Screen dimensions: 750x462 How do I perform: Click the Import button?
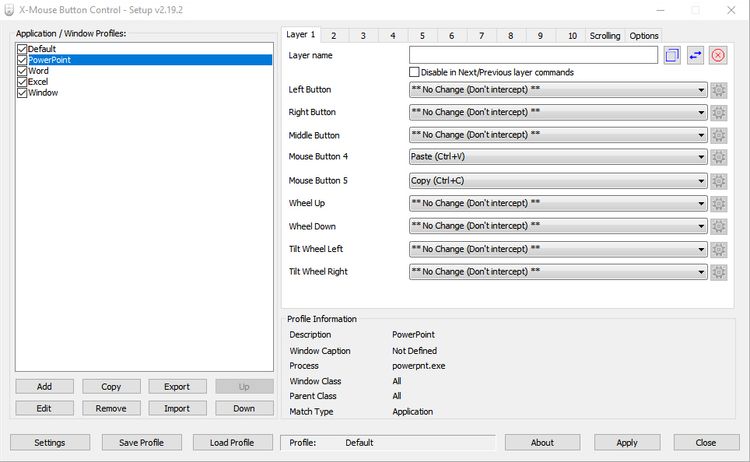pyautogui.click(x=177, y=408)
